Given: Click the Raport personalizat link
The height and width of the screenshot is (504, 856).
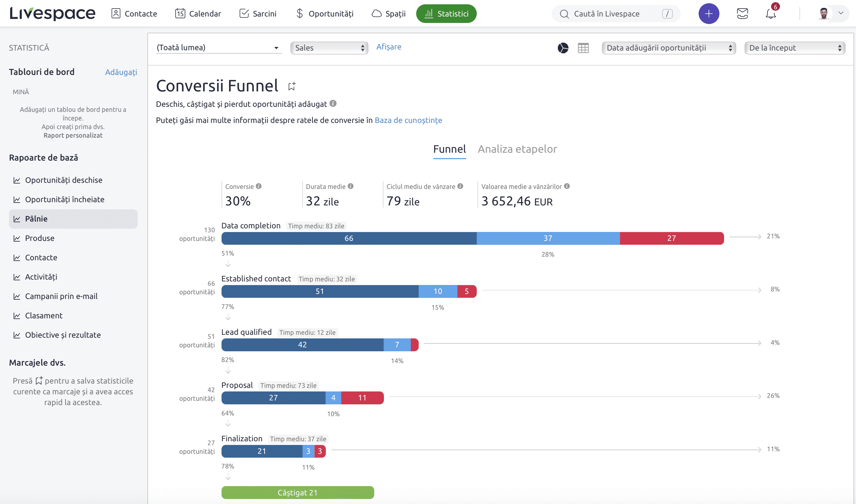Looking at the screenshot, I should (x=73, y=135).
